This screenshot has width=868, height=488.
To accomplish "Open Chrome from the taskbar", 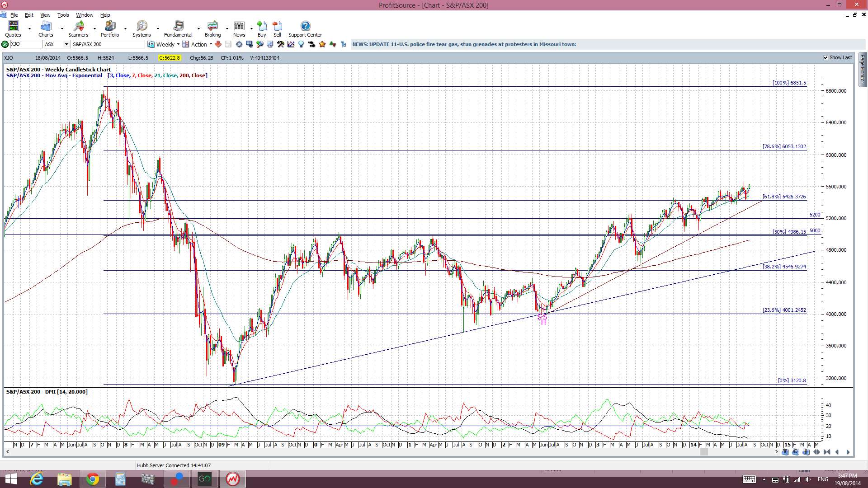I will click(x=92, y=479).
